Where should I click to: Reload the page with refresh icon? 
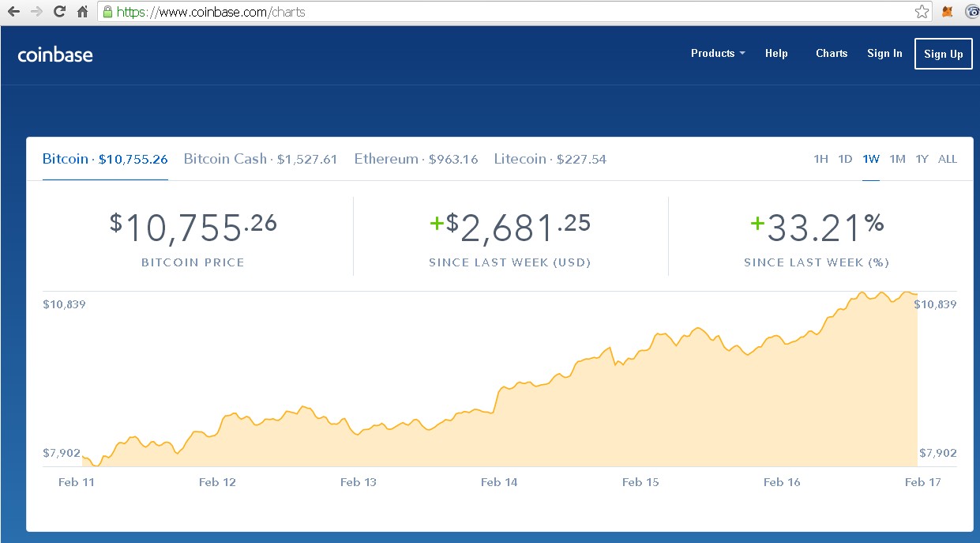click(x=59, y=12)
